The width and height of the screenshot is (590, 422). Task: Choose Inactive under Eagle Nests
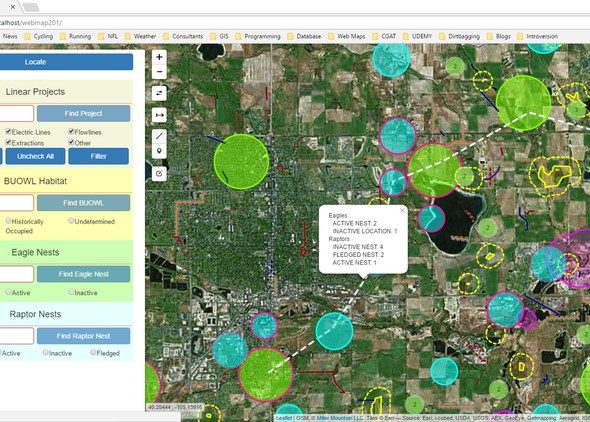click(x=71, y=292)
